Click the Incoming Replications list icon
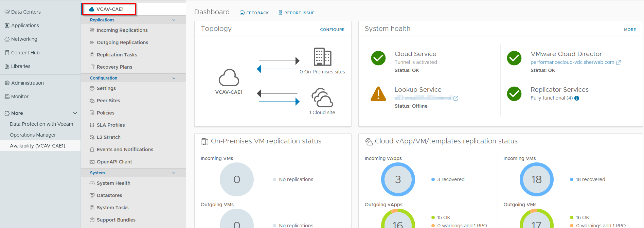 click(x=92, y=30)
